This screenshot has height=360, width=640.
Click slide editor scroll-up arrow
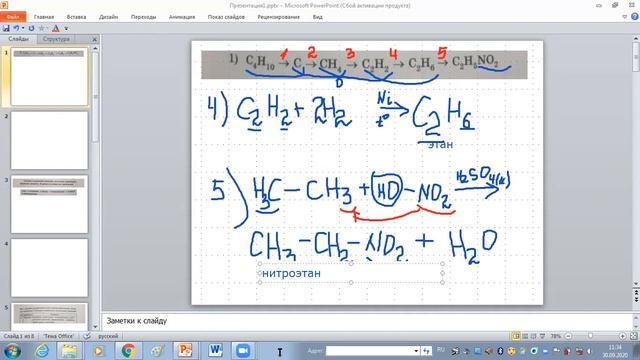(636, 39)
